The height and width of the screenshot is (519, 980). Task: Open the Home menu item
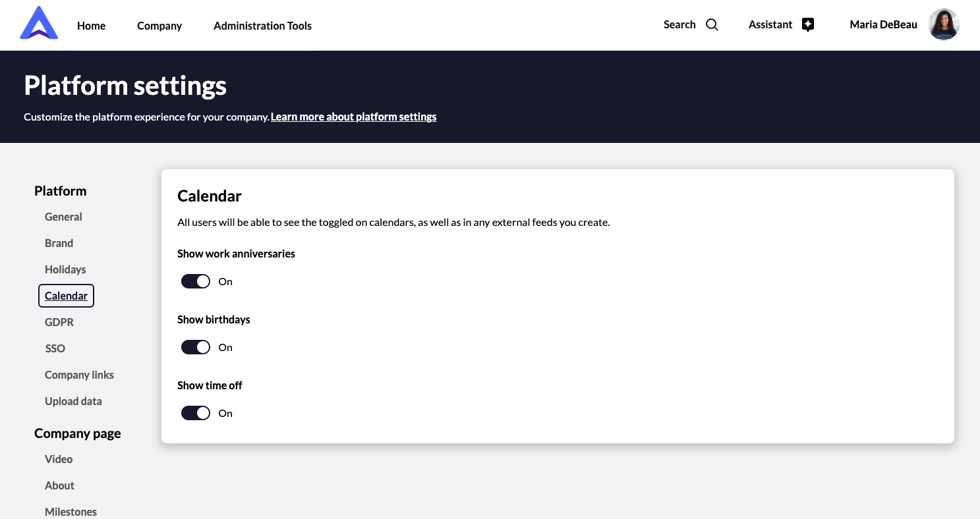[x=91, y=26]
